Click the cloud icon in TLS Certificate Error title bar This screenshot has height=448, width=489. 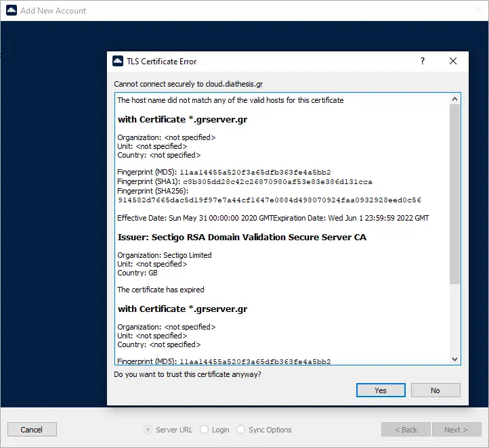tap(118, 61)
